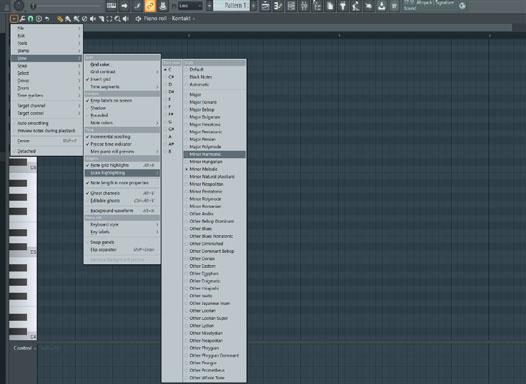Select the highlighted Minor Harmonic scale
Viewport: 526px width, 384px height.
(x=215, y=154)
